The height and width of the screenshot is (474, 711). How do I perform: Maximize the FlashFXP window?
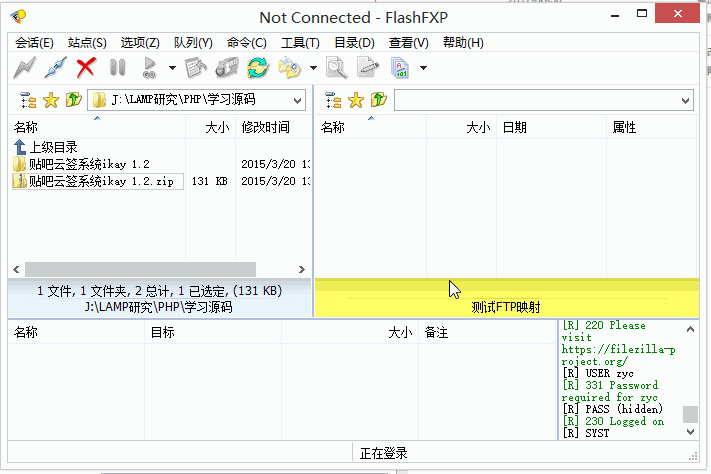tap(642, 14)
